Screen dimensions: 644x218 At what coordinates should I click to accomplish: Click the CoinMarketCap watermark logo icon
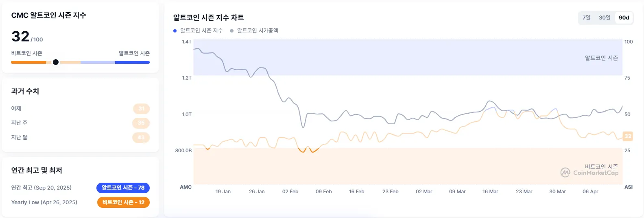point(565,173)
